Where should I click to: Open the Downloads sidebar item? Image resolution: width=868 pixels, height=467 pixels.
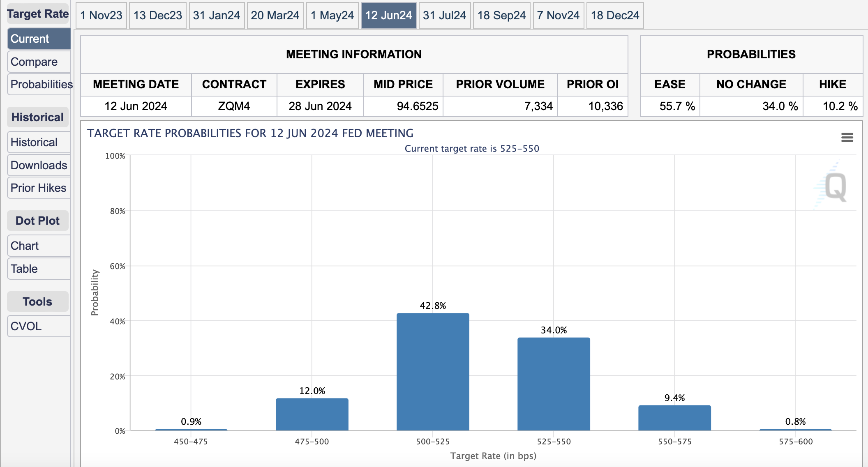[x=39, y=165]
